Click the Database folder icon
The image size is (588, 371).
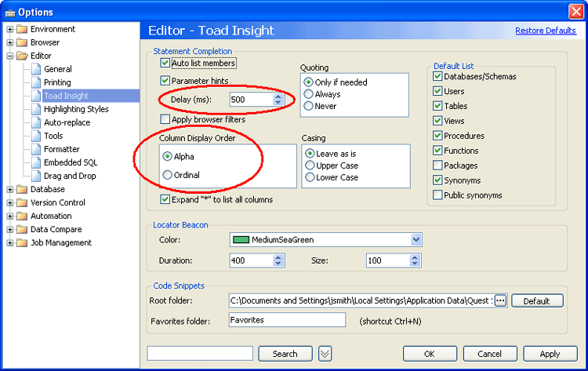pyautogui.click(x=22, y=190)
